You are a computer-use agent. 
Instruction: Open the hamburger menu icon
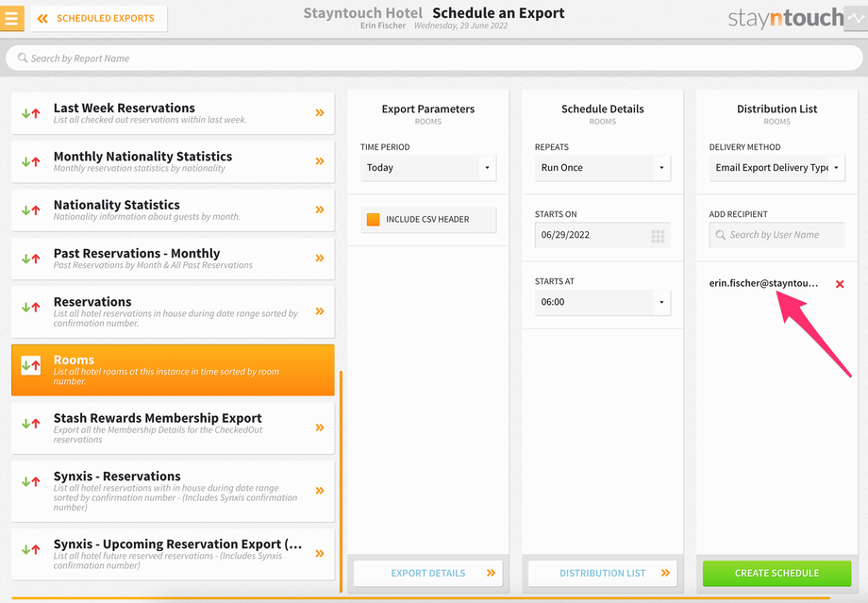(x=11, y=18)
